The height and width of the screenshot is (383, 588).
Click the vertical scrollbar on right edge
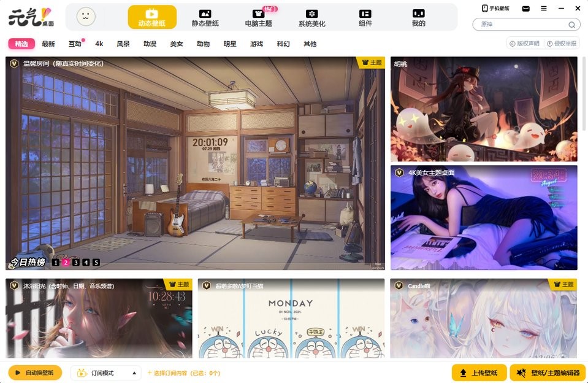584,184
